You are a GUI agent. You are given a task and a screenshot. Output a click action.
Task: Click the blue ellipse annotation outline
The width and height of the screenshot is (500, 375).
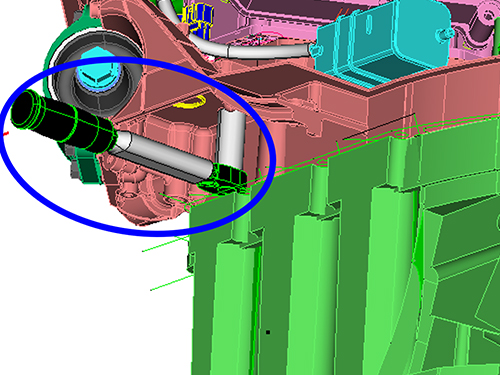[138, 147]
